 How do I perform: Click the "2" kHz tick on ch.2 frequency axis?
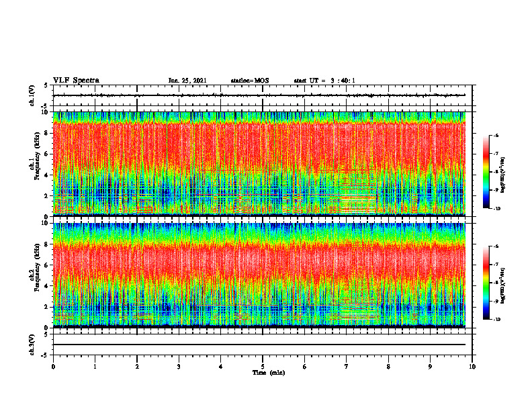pyautogui.click(x=46, y=307)
